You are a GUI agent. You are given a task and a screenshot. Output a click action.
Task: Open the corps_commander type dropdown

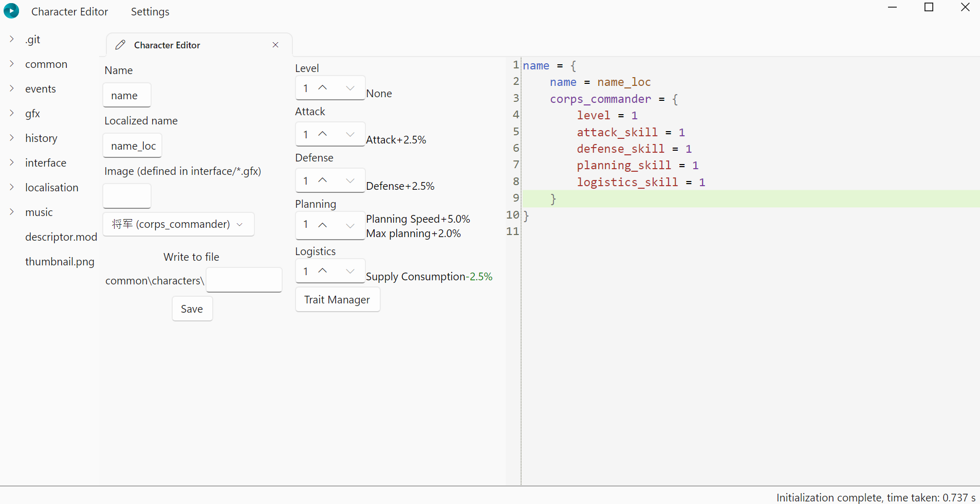[178, 224]
